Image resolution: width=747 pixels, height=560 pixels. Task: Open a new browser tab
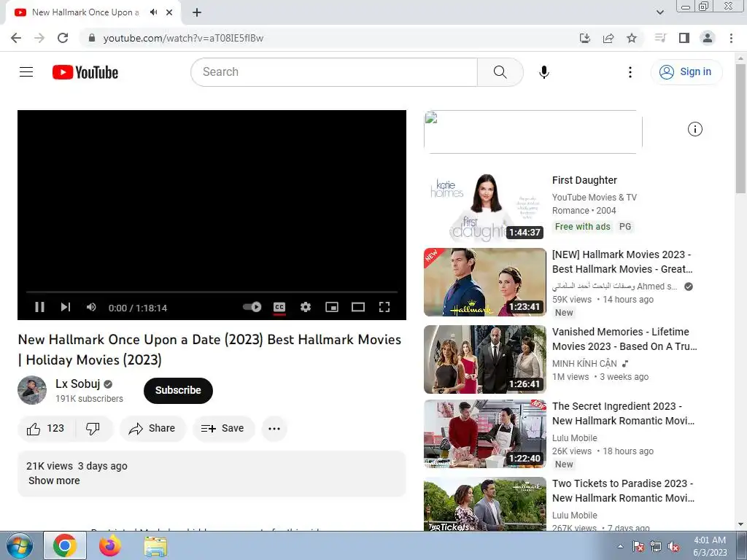click(197, 13)
